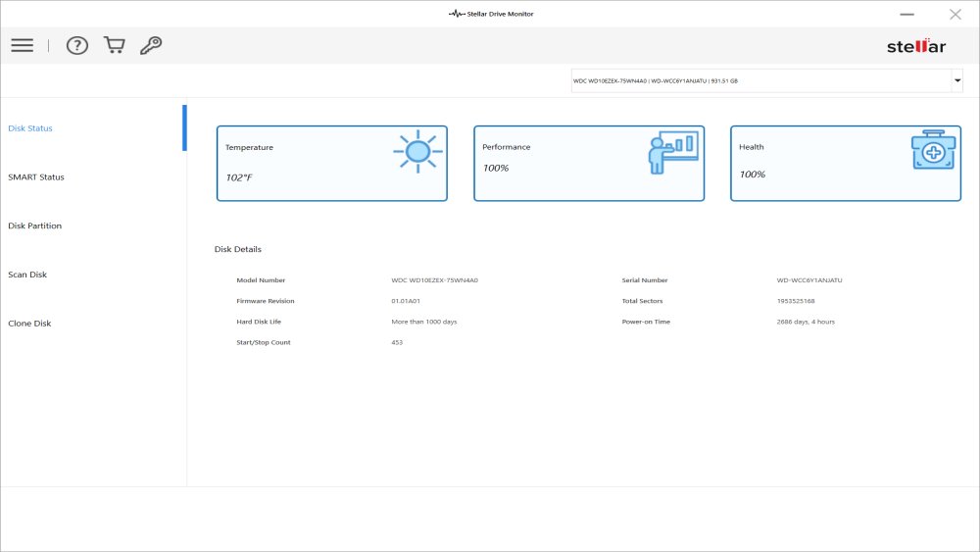This screenshot has width=980, height=552.
Task: Open the hamburger menu
Action: 22,45
